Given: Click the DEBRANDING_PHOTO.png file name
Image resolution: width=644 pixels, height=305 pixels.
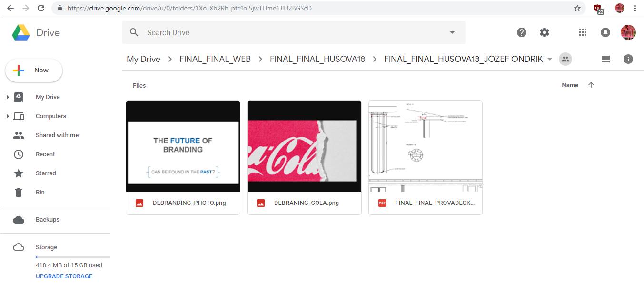Looking at the screenshot, I should point(189,203).
